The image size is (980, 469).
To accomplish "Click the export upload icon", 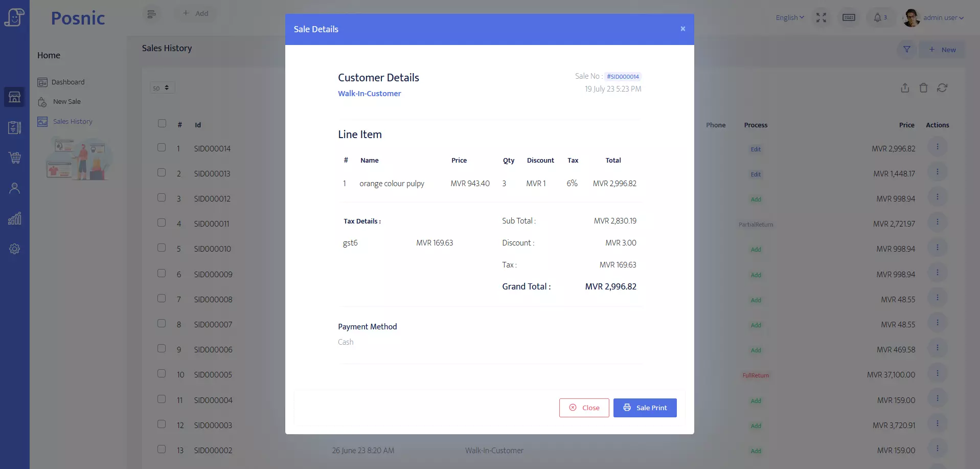I will click(905, 88).
